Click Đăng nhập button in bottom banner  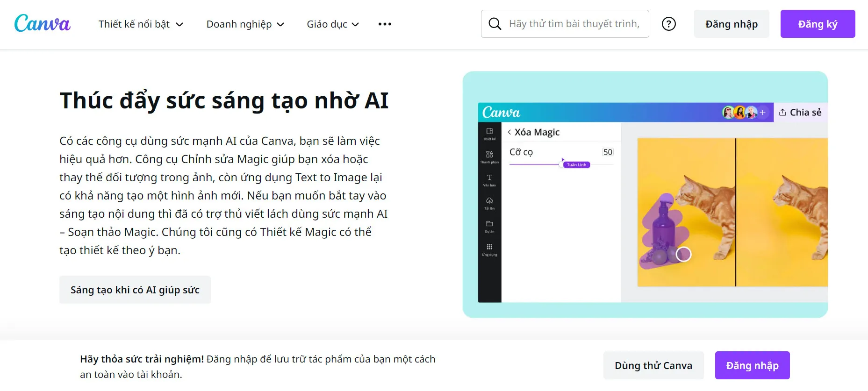pyautogui.click(x=752, y=365)
